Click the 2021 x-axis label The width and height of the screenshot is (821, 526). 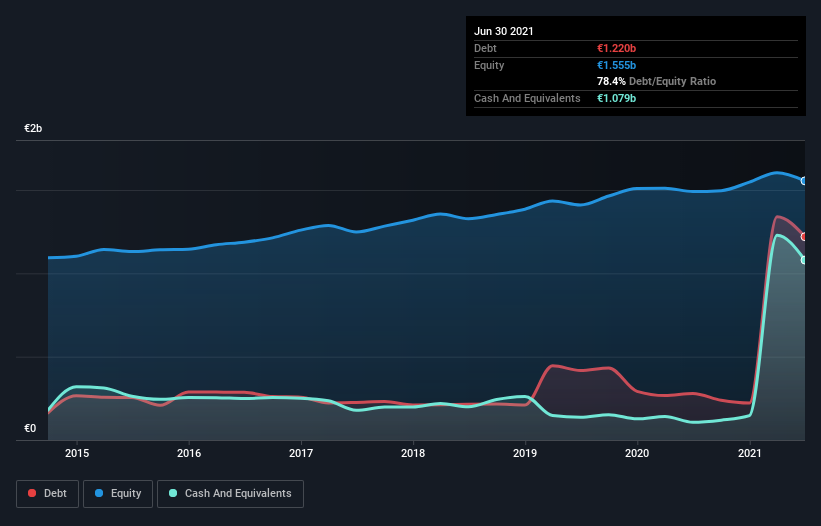coord(749,453)
